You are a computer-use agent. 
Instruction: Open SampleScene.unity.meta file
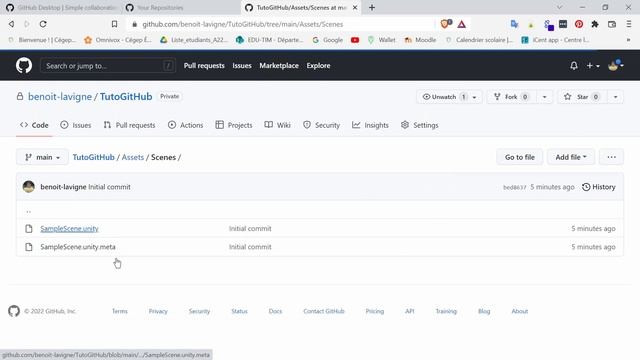(x=78, y=247)
